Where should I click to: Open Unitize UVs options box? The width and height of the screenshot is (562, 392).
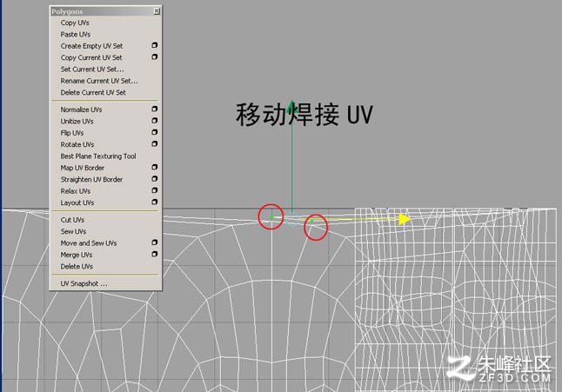point(155,121)
